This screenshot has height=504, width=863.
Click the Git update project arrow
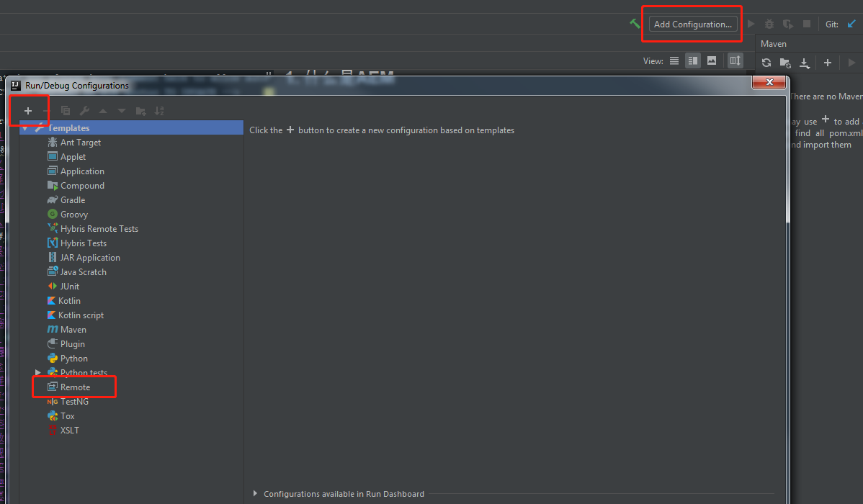pos(851,24)
